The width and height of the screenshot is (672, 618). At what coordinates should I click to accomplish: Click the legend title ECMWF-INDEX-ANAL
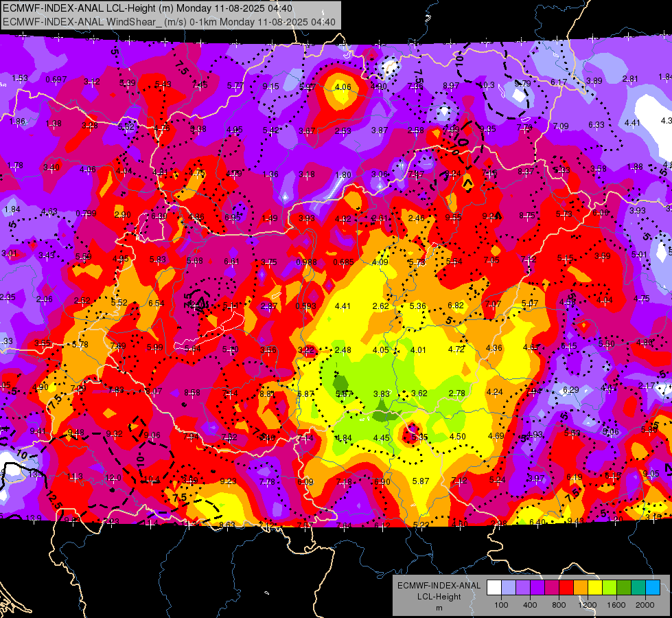point(439,586)
